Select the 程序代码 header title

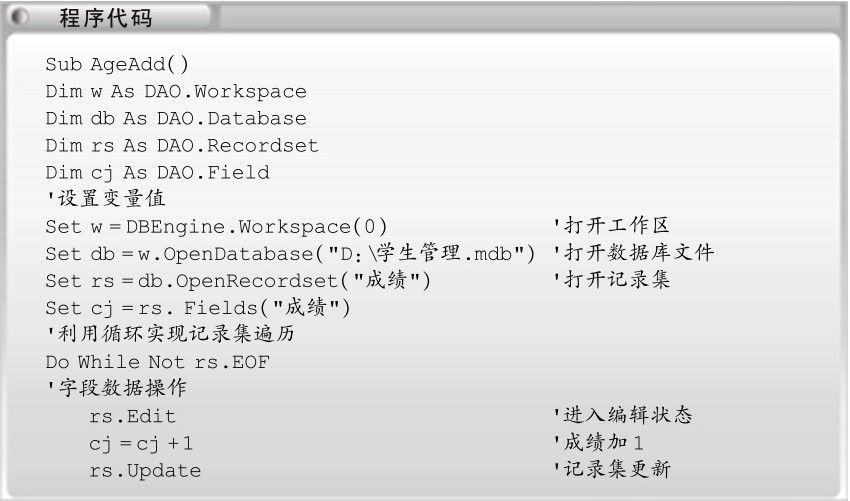click(106, 18)
